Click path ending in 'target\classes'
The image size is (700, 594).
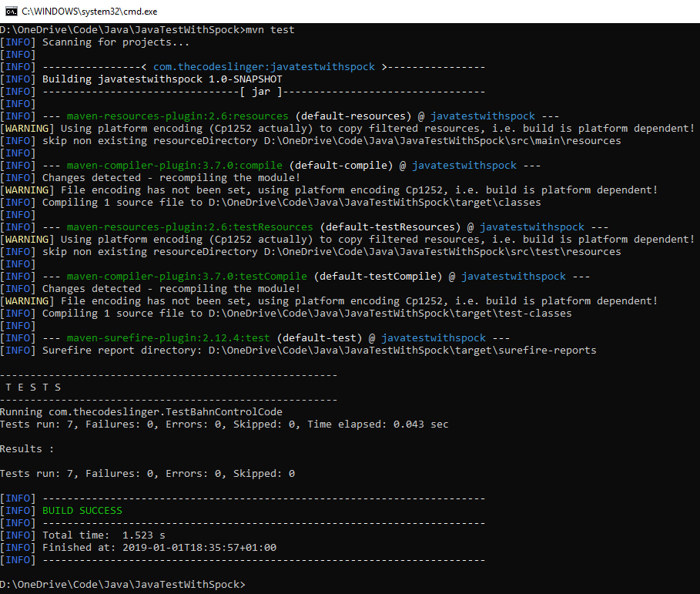coord(374,203)
